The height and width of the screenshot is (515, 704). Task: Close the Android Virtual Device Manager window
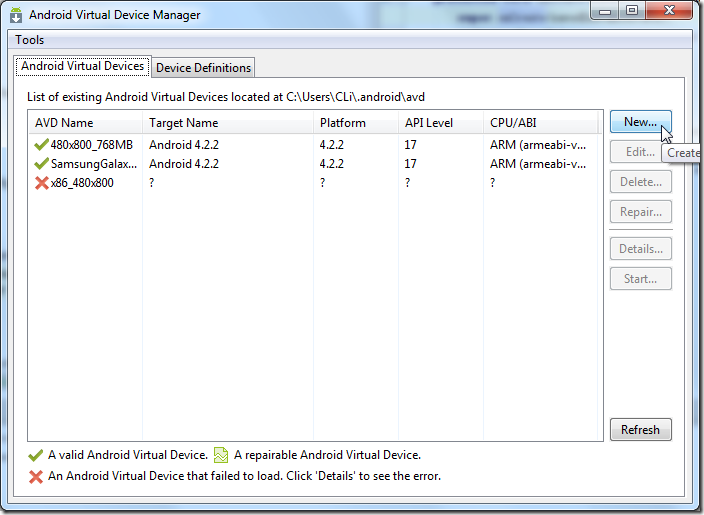click(x=669, y=10)
